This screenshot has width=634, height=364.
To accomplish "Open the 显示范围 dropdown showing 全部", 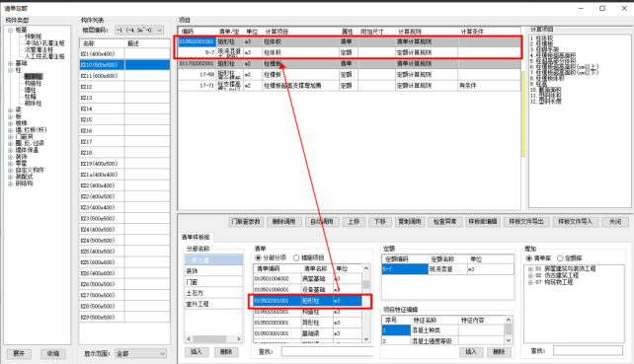I will (x=140, y=353).
